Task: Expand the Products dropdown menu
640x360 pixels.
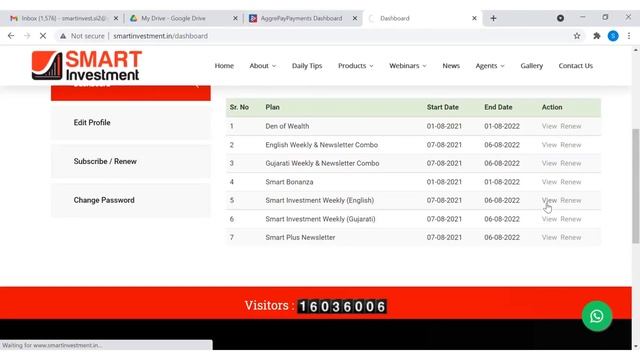Action: click(x=356, y=66)
